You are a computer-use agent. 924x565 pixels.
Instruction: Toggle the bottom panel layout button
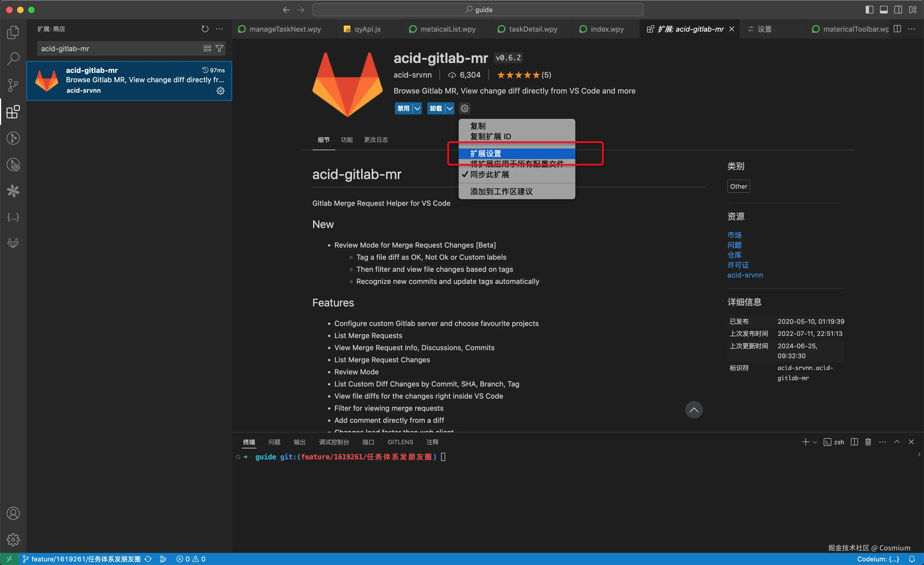click(x=884, y=10)
